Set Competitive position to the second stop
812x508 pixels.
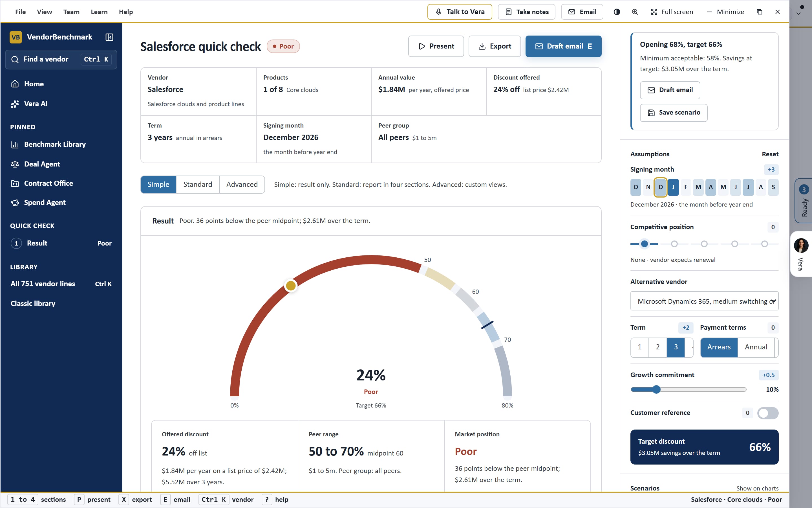(674, 244)
